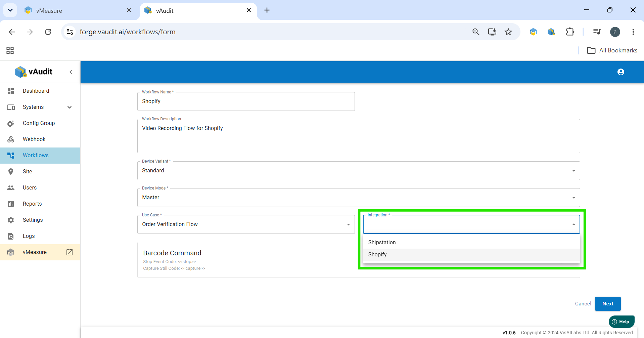Image resolution: width=644 pixels, height=338 pixels.
Task: Click the Workflow Name input field
Action: click(x=246, y=101)
